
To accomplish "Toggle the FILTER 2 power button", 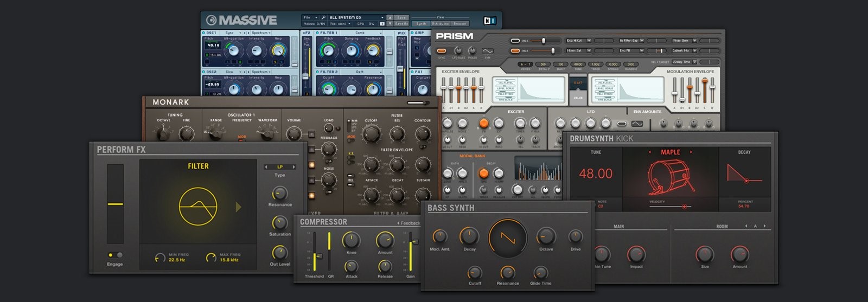I will pyautogui.click(x=318, y=72).
